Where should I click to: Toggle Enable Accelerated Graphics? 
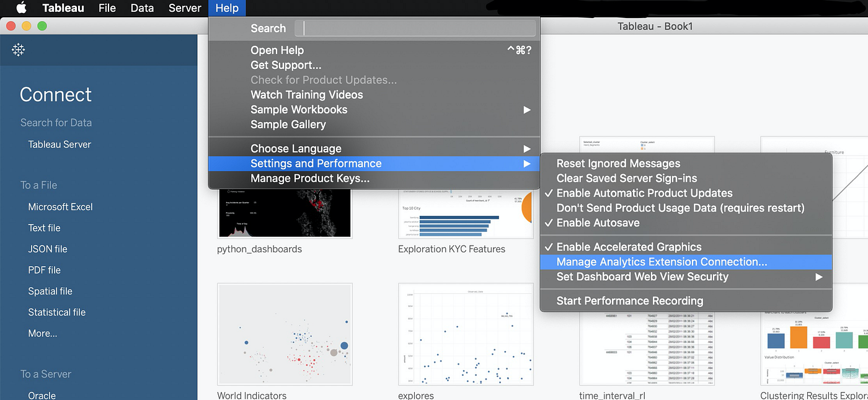tap(686, 247)
